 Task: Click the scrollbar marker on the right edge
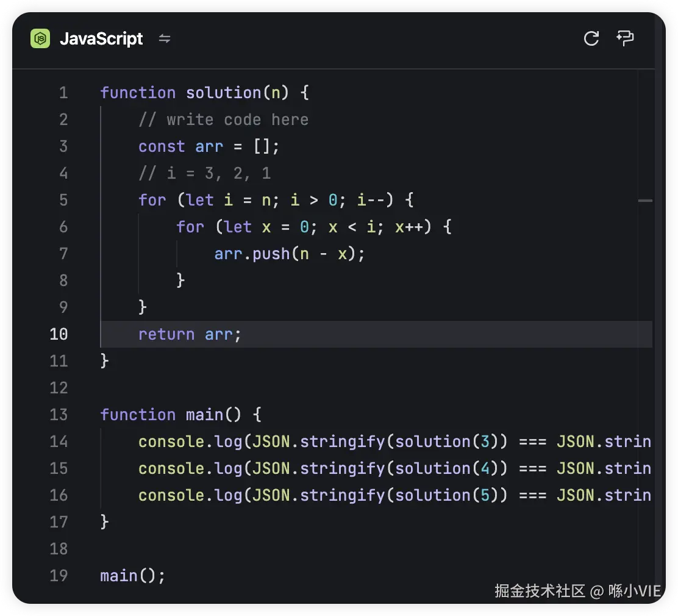pos(645,201)
